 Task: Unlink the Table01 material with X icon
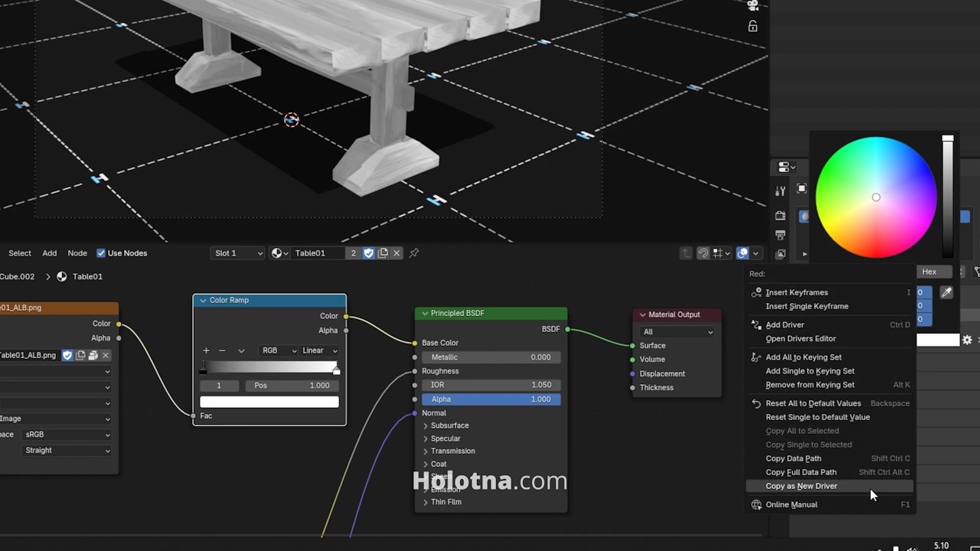[397, 253]
